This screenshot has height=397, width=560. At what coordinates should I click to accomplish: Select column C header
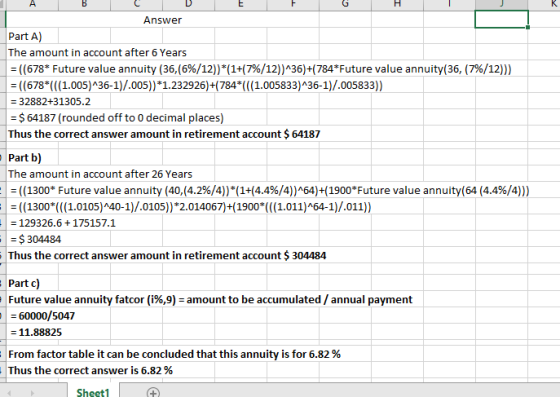click(x=137, y=4)
